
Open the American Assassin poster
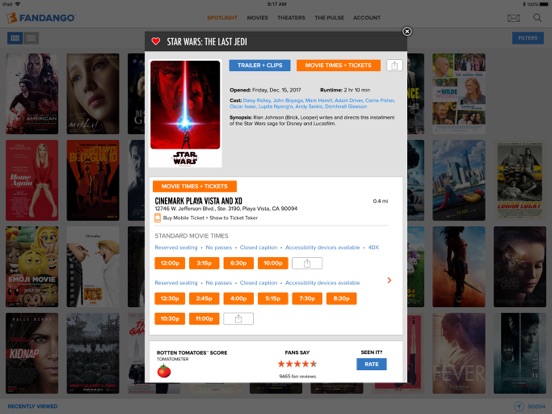click(x=32, y=94)
